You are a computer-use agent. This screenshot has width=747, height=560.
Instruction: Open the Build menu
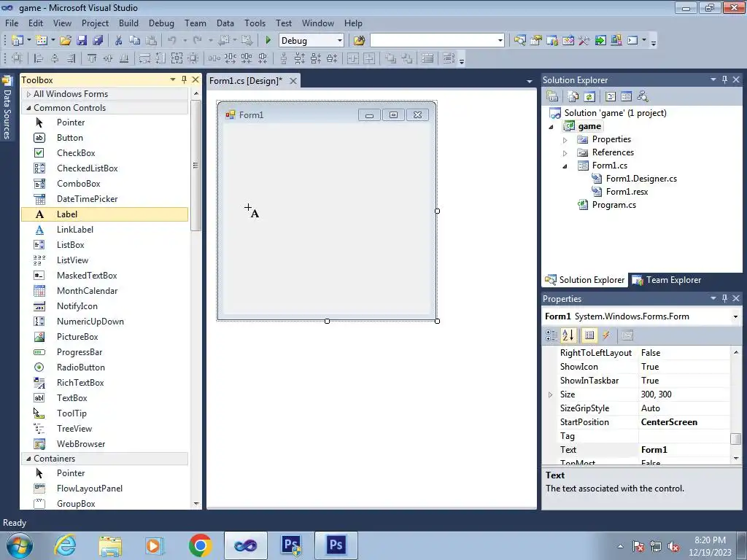[x=128, y=23]
